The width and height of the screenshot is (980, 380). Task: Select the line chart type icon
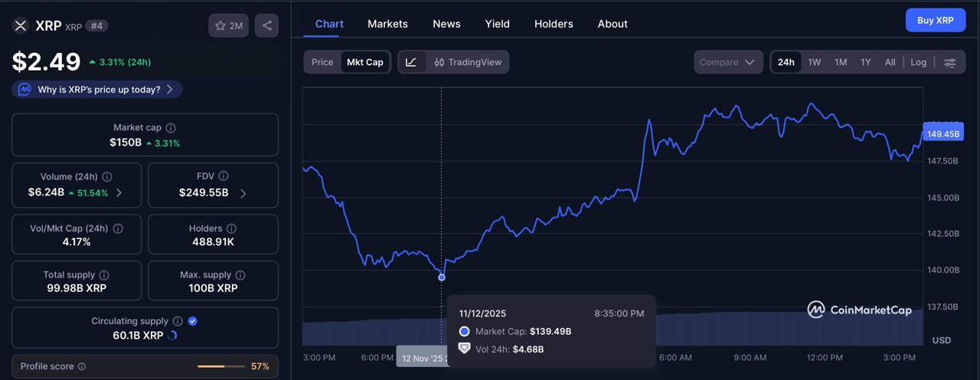point(411,62)
